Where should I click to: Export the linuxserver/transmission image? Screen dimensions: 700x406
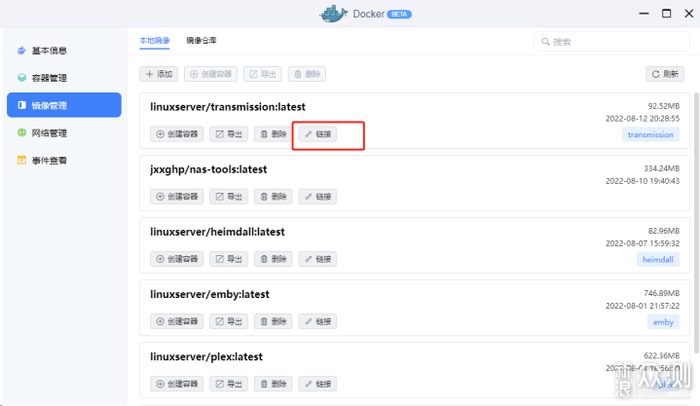229,134
